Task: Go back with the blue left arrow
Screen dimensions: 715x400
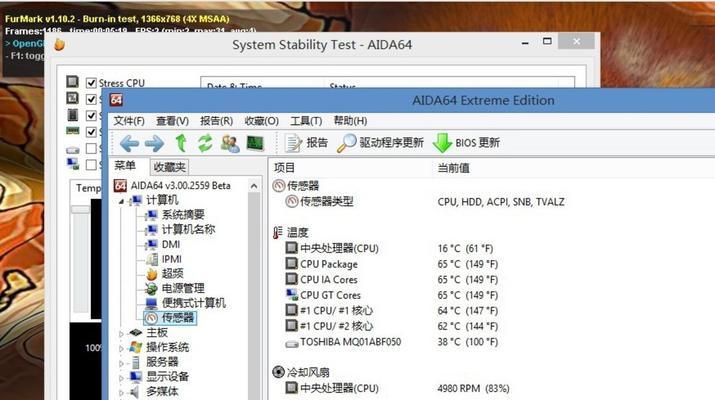Action: tap(129, 144)
